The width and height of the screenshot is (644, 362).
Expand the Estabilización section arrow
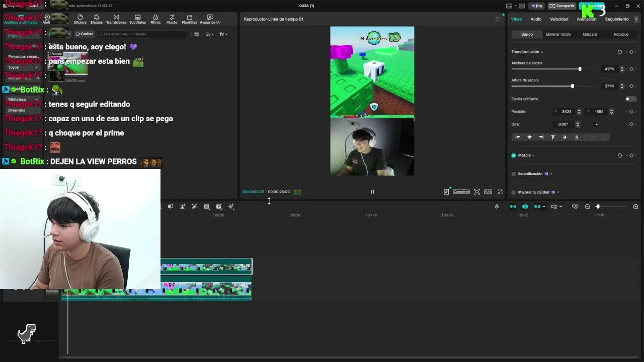(x=551, y=174)
